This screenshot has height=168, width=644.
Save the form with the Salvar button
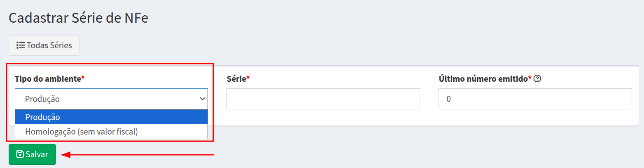(32, 154)
